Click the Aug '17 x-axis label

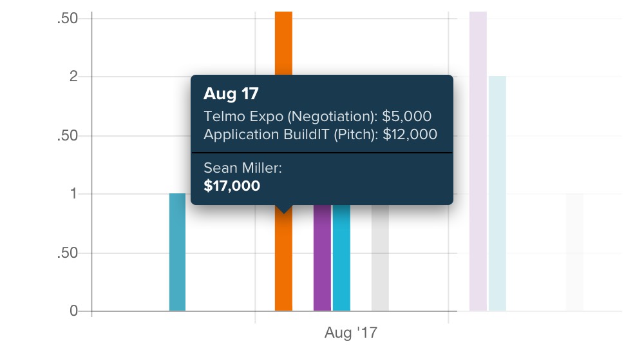pos(351,333)
